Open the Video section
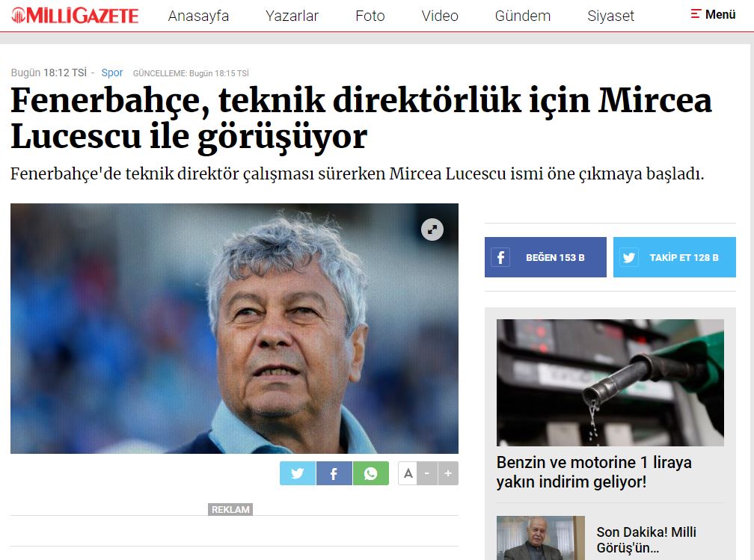This screenshot has width=754, height=560. pyautogui.click(x=440, y=16)
